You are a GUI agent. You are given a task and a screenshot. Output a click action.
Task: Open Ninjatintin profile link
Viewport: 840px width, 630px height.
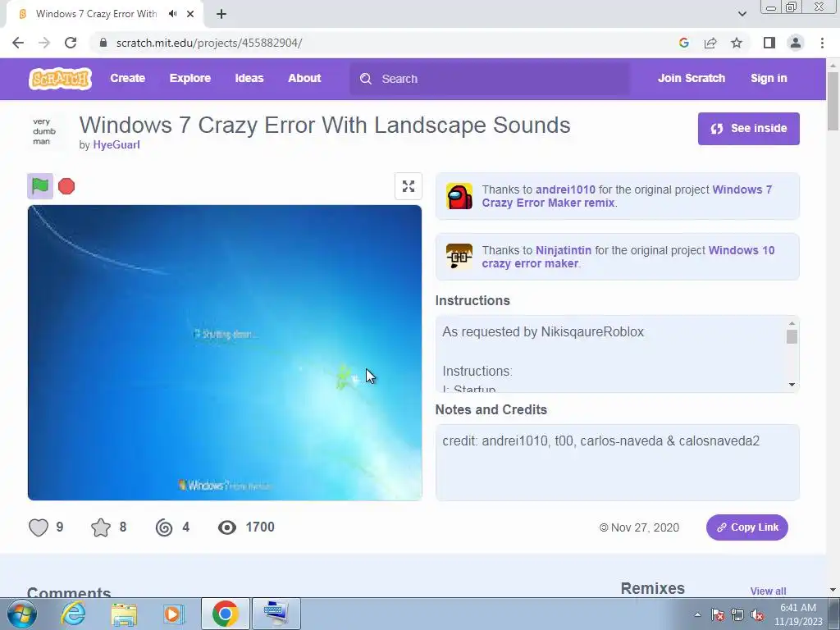tap(564, 250)
